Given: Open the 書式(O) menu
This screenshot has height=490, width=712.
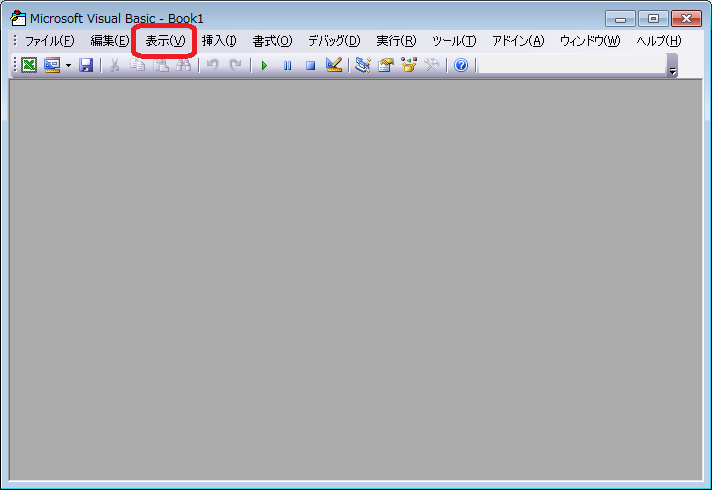Looking at the screenshot, I should (x=272, y=41).
